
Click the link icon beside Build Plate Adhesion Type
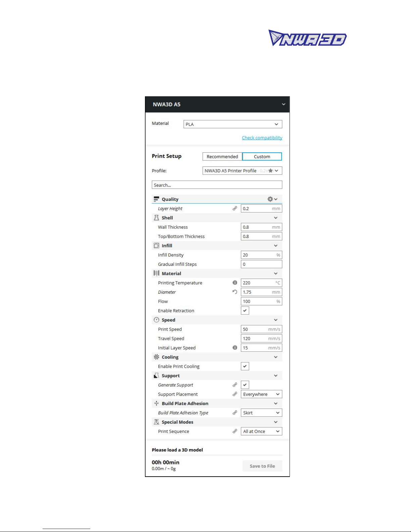[x=235, y=413]
